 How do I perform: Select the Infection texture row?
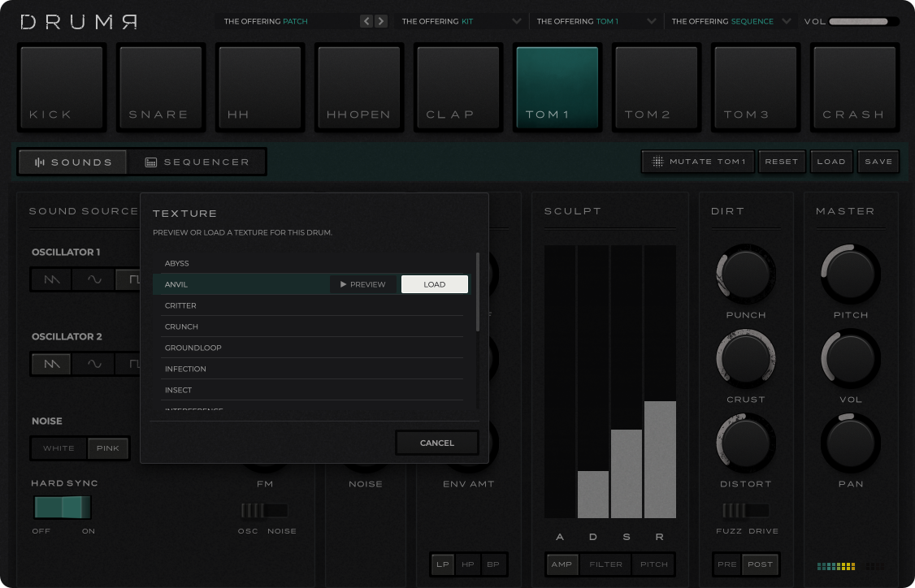click(312, 369)
